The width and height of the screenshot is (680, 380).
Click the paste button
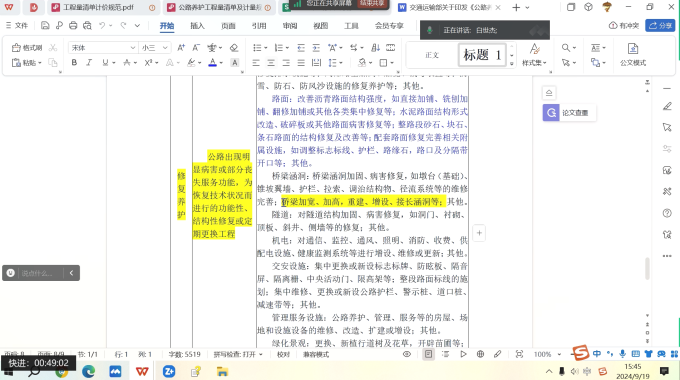pos(26,62)
